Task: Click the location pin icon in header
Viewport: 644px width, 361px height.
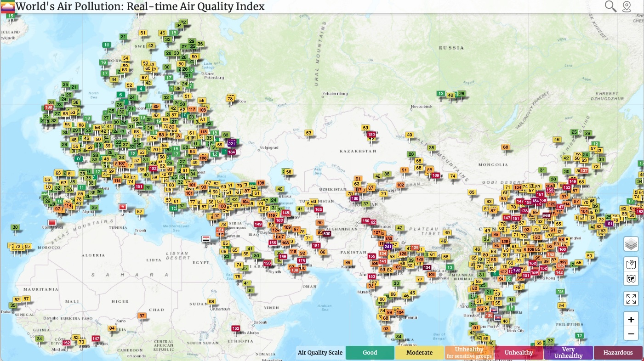Action: 627,6
